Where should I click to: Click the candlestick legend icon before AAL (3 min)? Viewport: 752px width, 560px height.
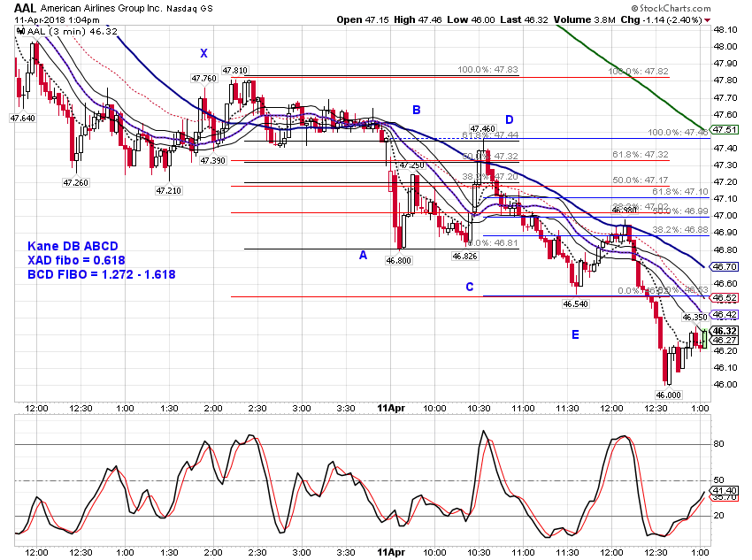pyautogui.click(x=20, y=32)
